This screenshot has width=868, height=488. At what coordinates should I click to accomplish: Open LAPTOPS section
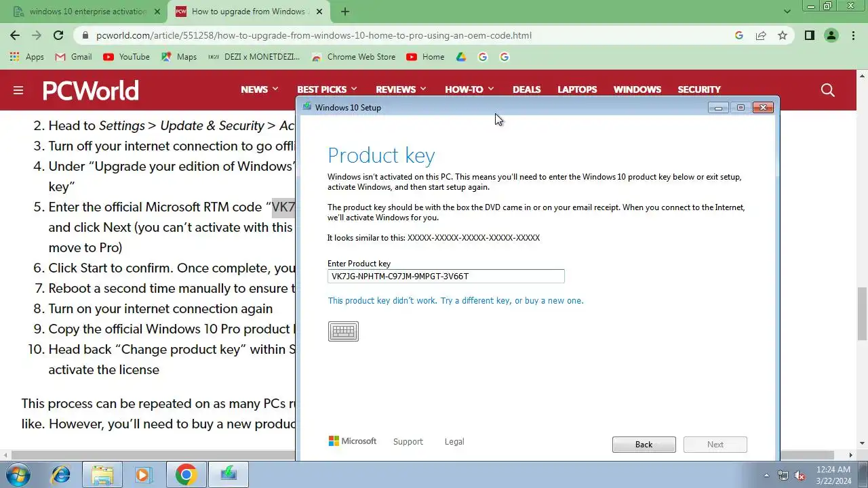pos(577,89)
